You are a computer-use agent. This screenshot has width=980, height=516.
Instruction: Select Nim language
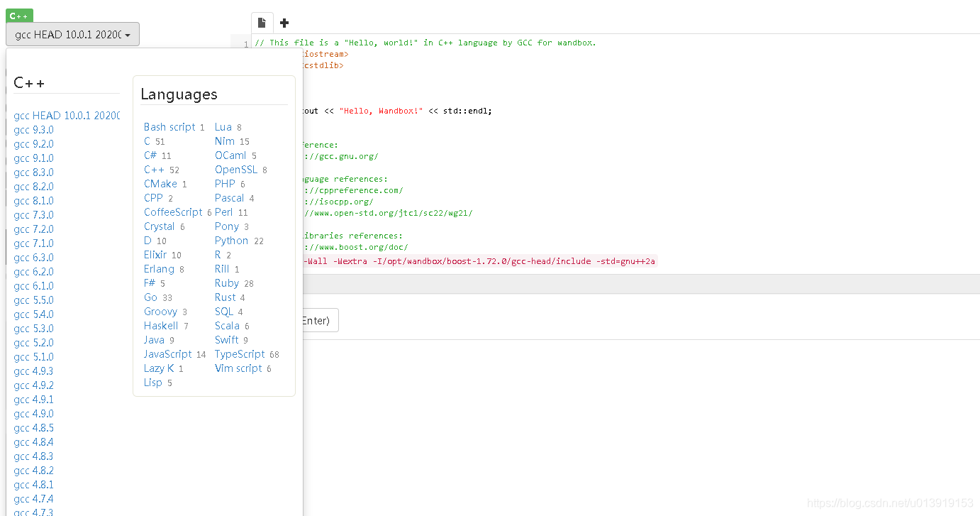[x=225, y=141]
